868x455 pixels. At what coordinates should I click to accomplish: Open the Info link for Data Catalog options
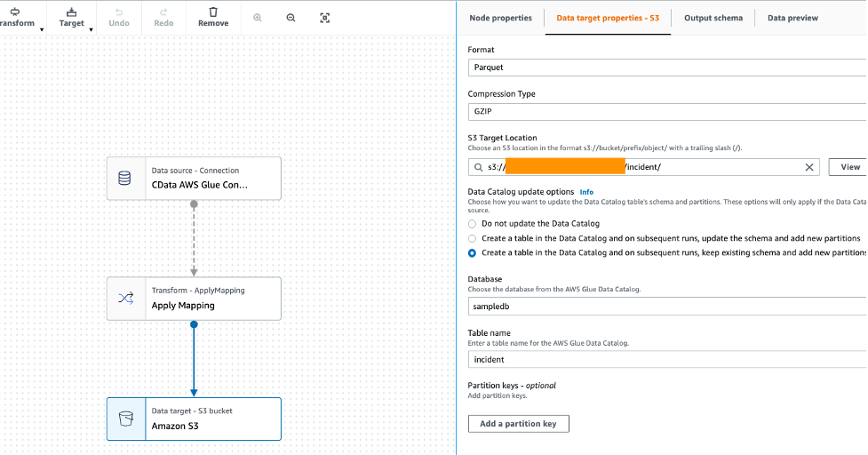586,192
